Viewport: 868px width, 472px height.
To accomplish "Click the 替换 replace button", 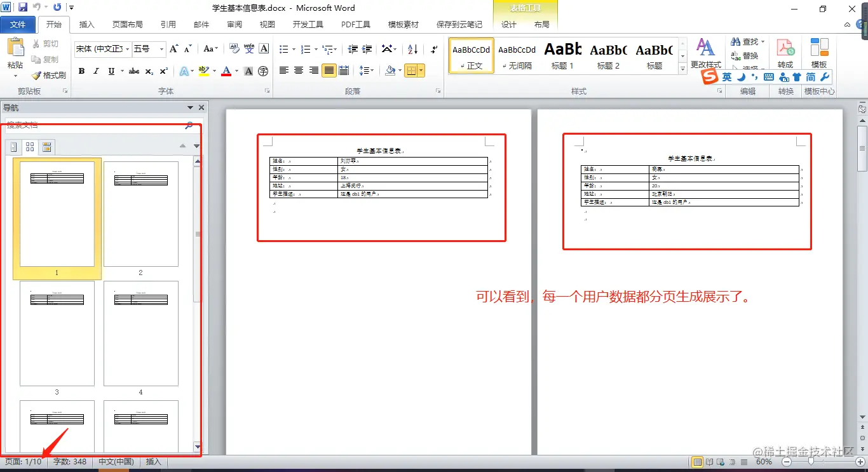I will (745, 55).
